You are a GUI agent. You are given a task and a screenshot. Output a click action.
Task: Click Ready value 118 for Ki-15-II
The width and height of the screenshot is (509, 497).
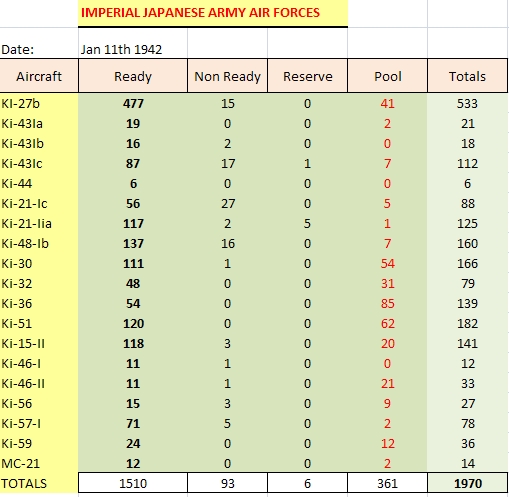133,344
